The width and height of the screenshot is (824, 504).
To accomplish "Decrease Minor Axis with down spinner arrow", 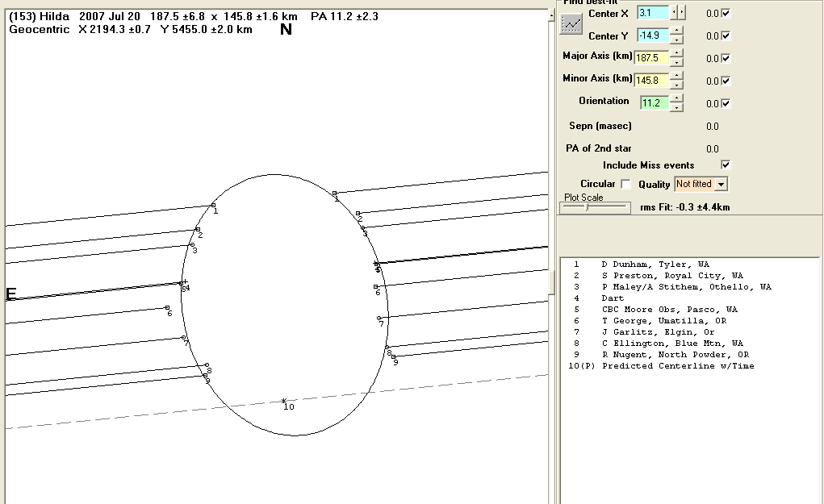I will pos(677,85).
